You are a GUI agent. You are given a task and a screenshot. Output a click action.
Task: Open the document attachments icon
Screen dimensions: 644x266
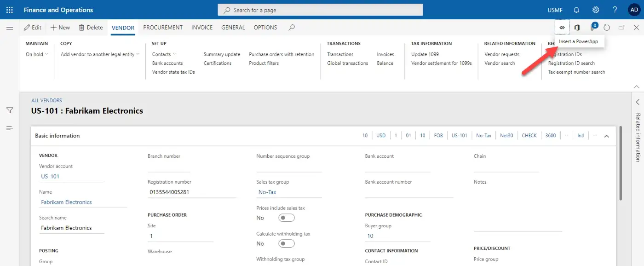click(x=593, y=27)
